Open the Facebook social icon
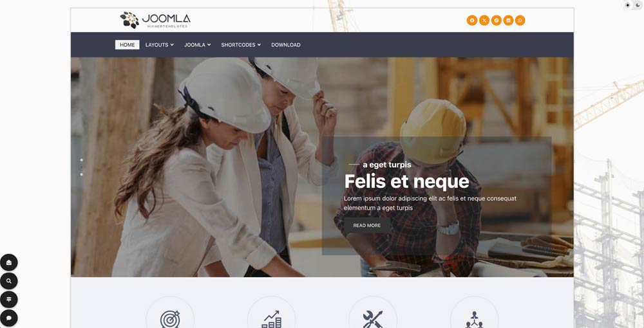The height and width of the screenshot is (328, 644). coord(472,21)
